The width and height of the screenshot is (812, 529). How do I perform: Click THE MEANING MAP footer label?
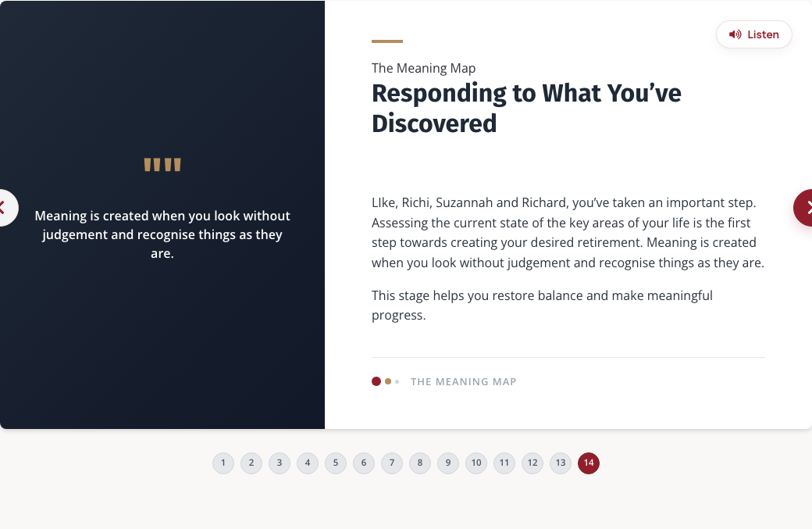click(464, 382)
